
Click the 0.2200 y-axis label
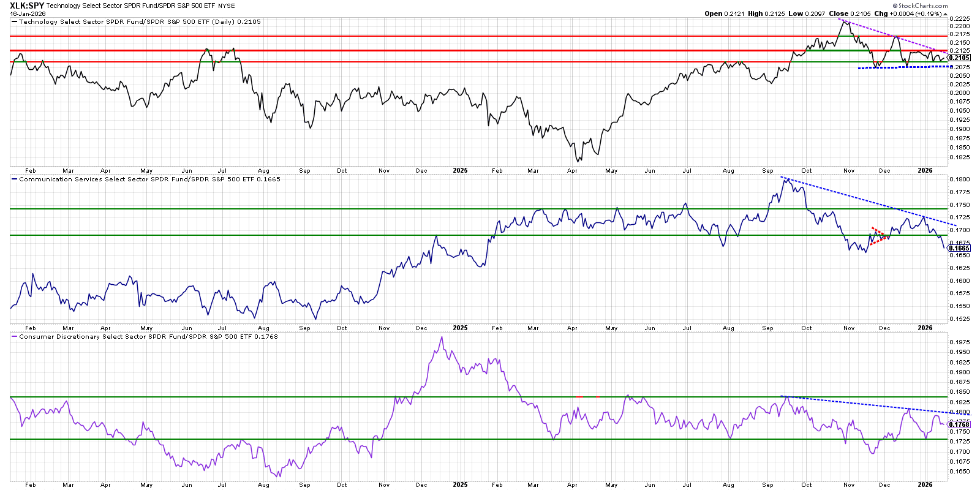point(959,26)
